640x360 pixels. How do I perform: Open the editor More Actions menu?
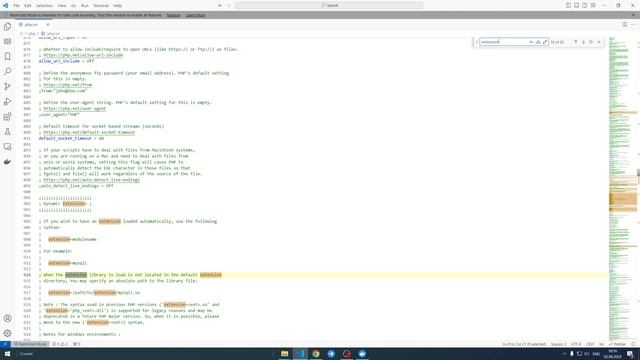tap(633, 24)
